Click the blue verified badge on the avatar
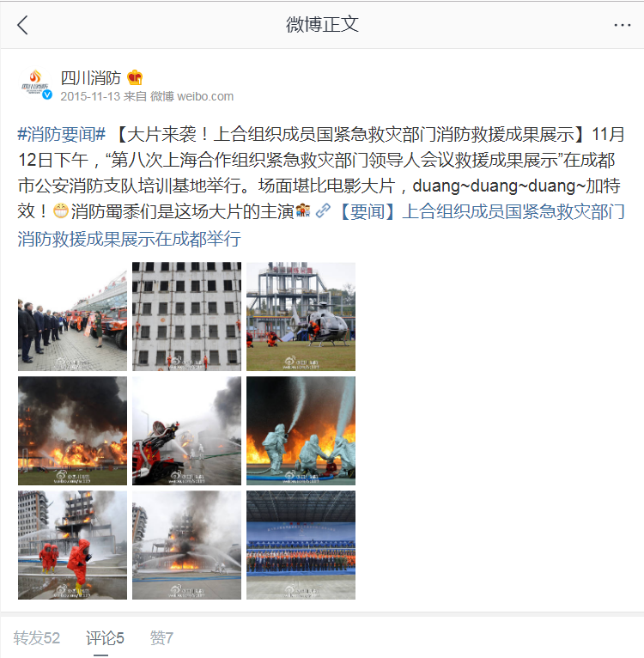 pyautogui.click(x=47, y=94)
